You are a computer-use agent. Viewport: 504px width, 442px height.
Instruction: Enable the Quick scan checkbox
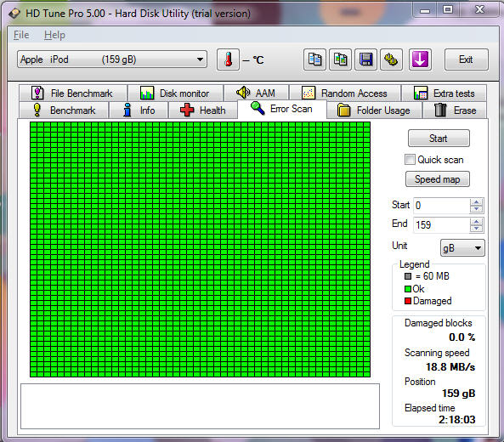click(410, 160)
